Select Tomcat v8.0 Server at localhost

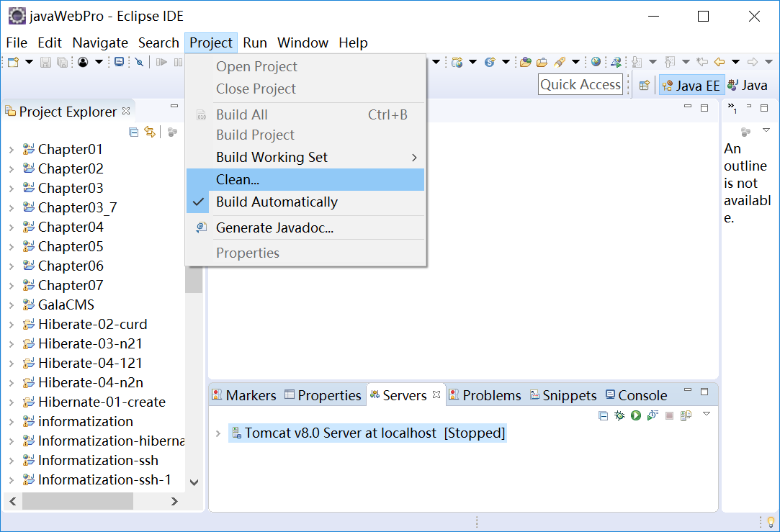coord(368,433)
